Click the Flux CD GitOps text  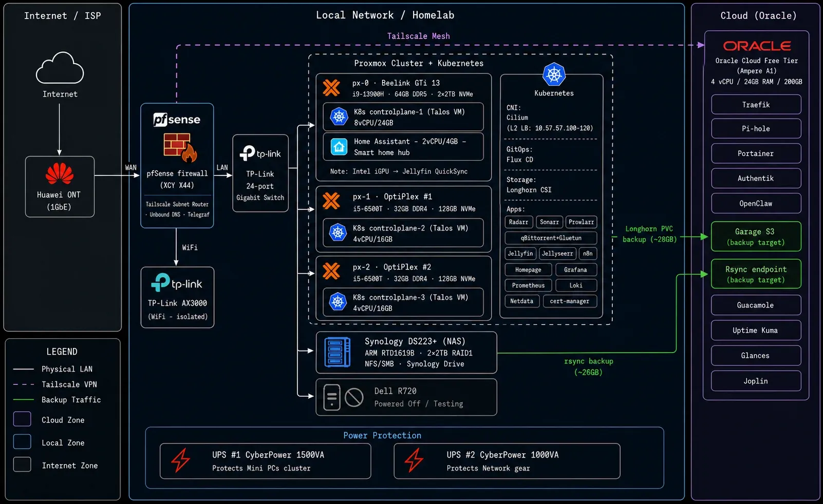point(520,160)
